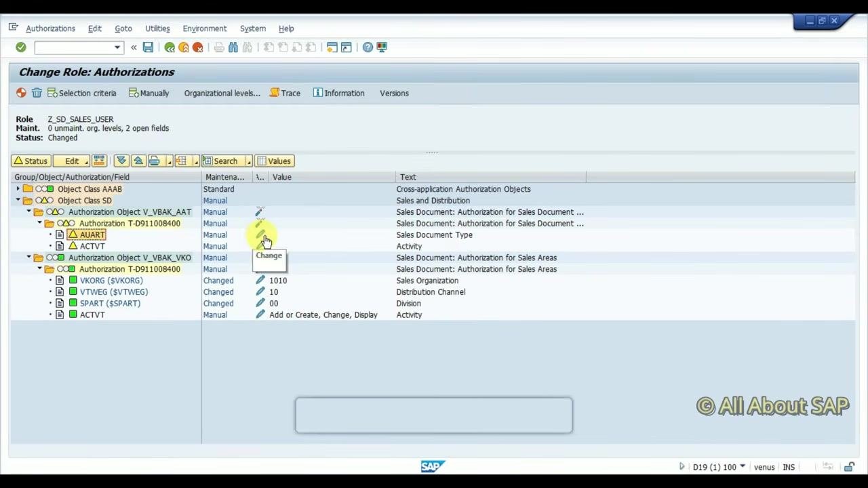The height and width of the screenshot is (488, 868).
Task: Click the Generate Shortcut icon
Action: pyautogui.click(x=347, y=47)
